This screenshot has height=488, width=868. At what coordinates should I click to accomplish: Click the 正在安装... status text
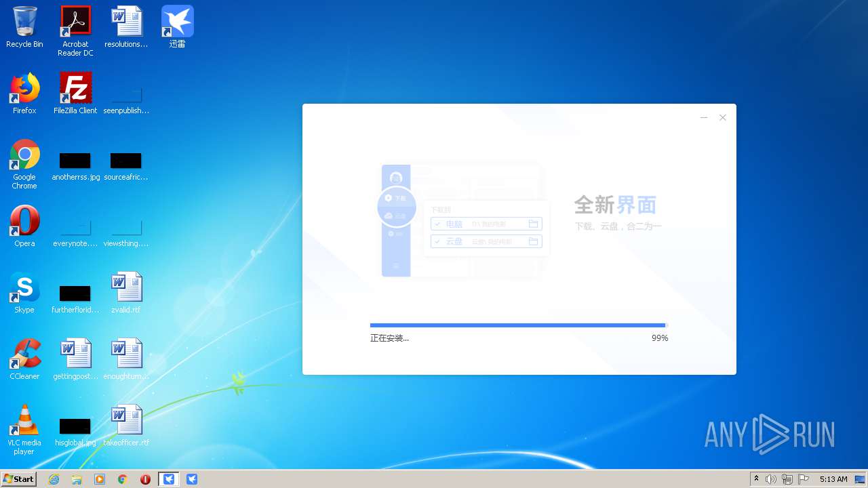pyautogui.click(x=389, y=338)
